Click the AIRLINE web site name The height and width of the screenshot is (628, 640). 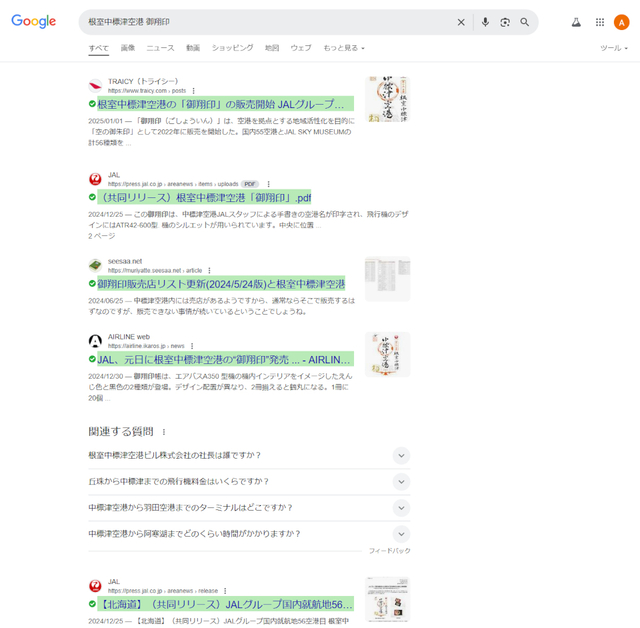[x=129, y=337]
